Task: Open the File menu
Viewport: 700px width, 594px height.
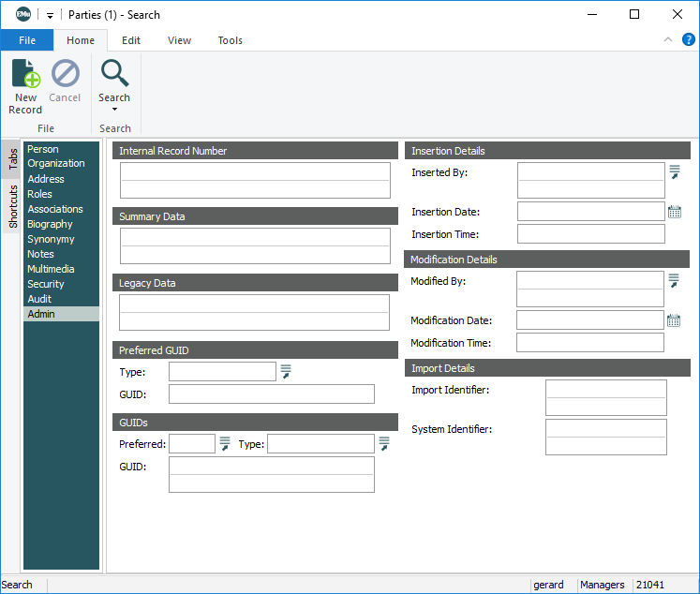Action: (27, 40)
